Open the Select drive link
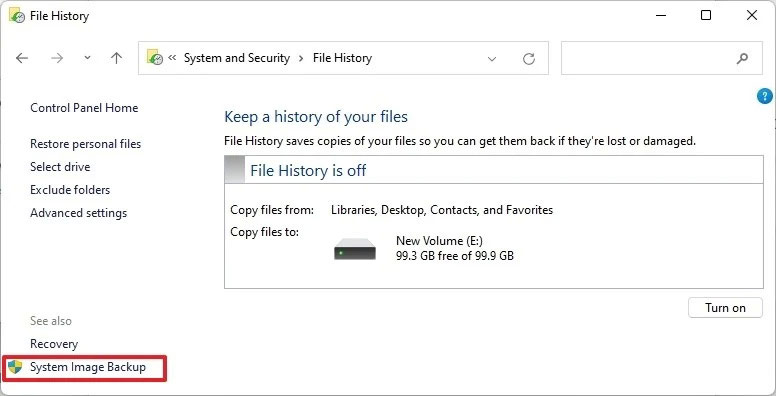 (x=60, y=167)
